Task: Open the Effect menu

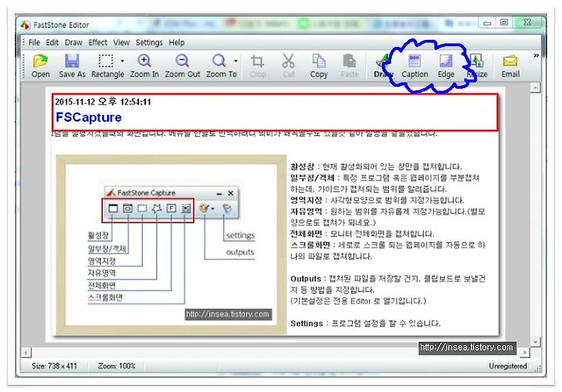Action: [x=98, y=42]
